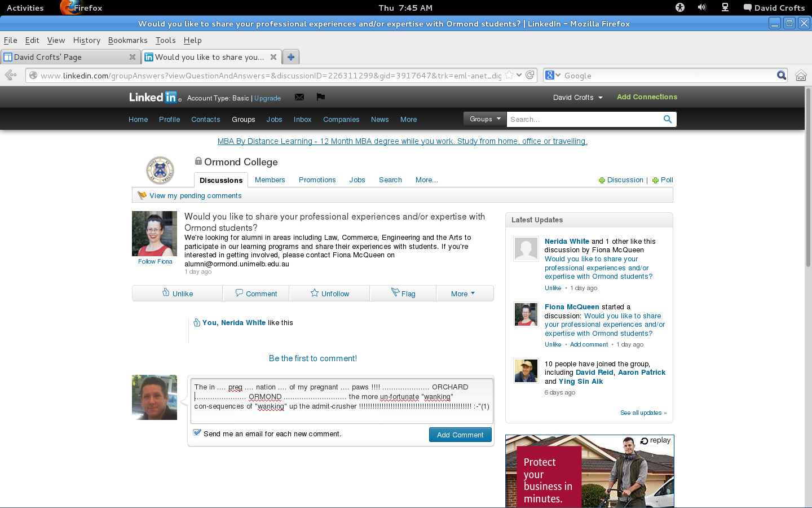Open the History menu
This screenshot has width=812, height=508.
[x=87, y=40]
